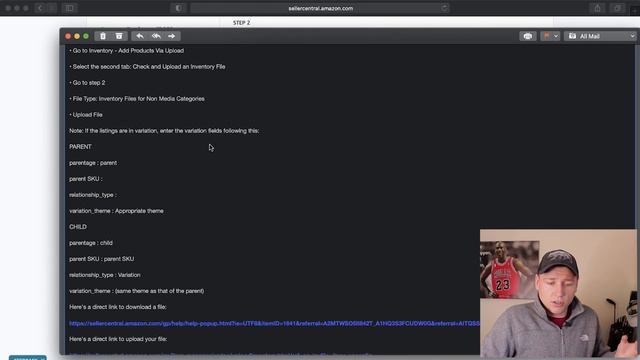Go back in the Safari window
This screenshot has width=640, height=360.
40,8
